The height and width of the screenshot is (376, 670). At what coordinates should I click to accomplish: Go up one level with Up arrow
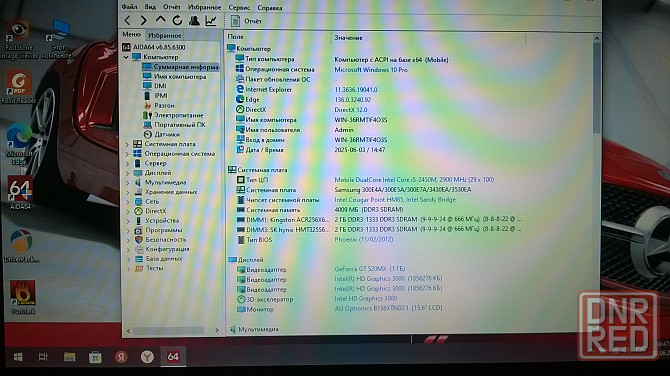[160, 20]
